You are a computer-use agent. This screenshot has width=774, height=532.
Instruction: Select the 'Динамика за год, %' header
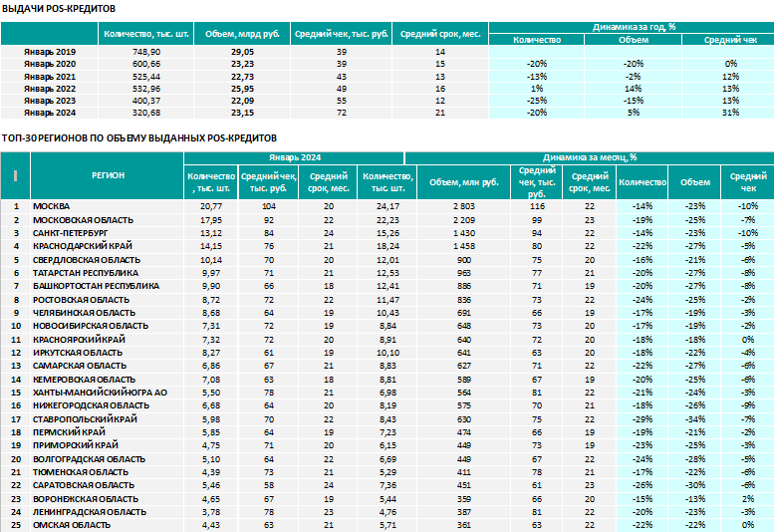(x=634, y=27)
